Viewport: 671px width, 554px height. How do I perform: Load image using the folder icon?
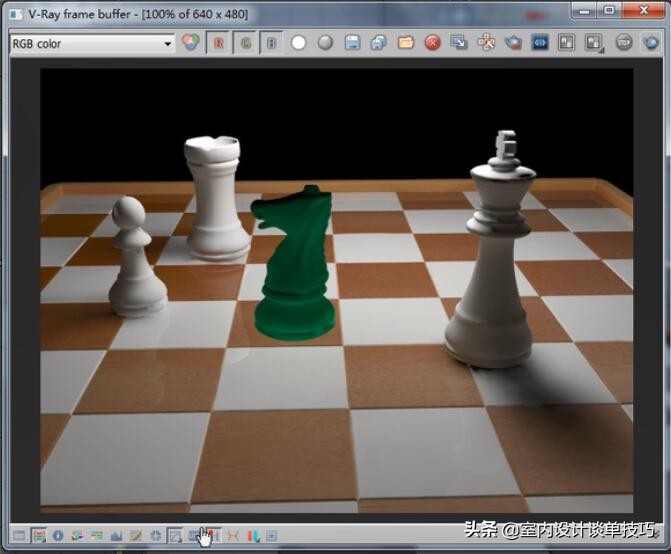point(406,43)
